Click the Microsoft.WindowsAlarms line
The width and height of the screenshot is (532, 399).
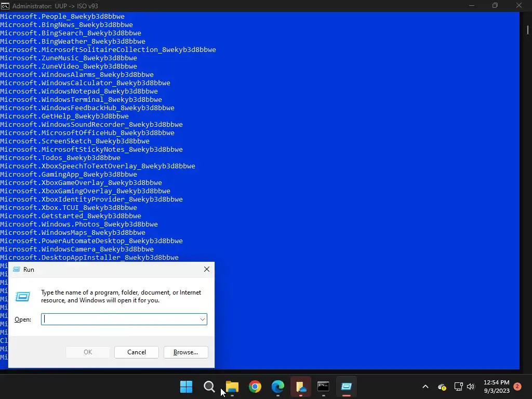click(x=77, y=75)
